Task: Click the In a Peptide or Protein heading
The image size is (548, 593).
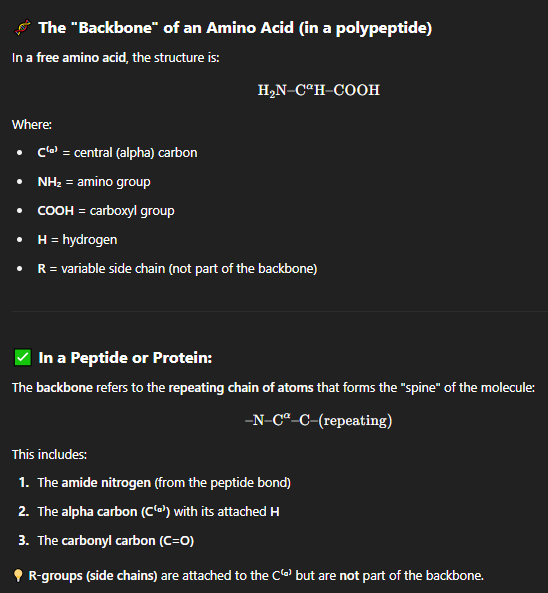Action: point(125,358)
